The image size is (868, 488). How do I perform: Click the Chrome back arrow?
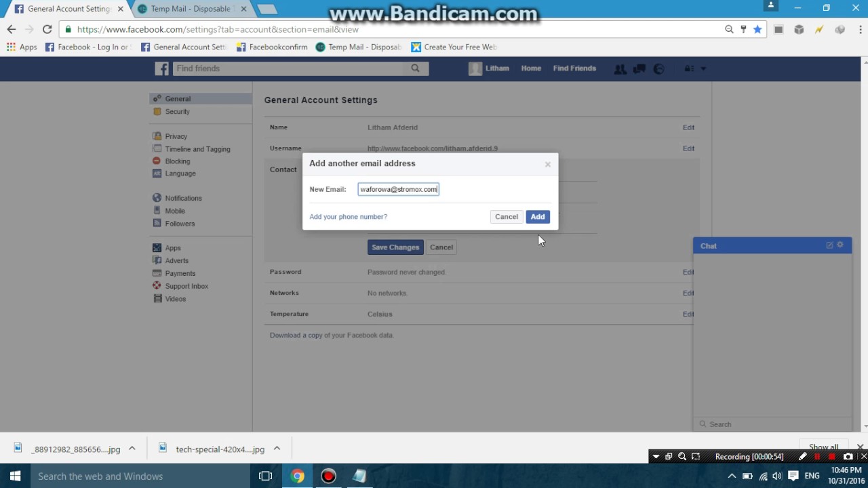(x=11, y=29)
